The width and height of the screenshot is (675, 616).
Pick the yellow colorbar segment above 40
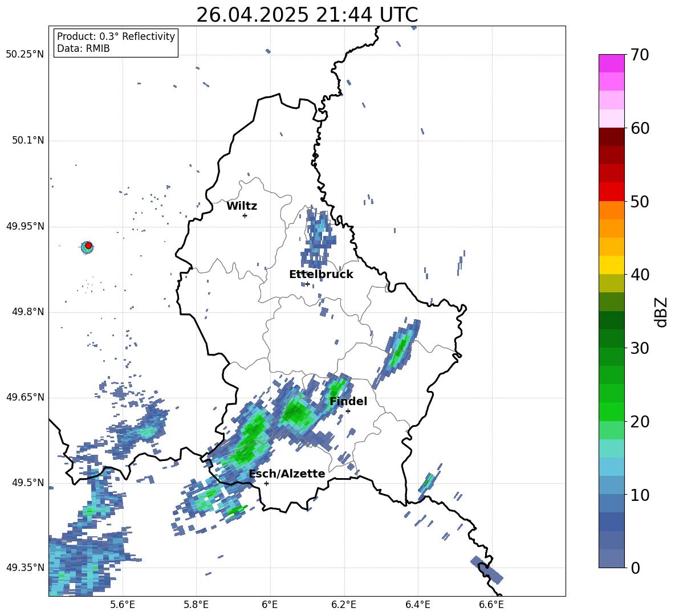(x=611, y=265)
